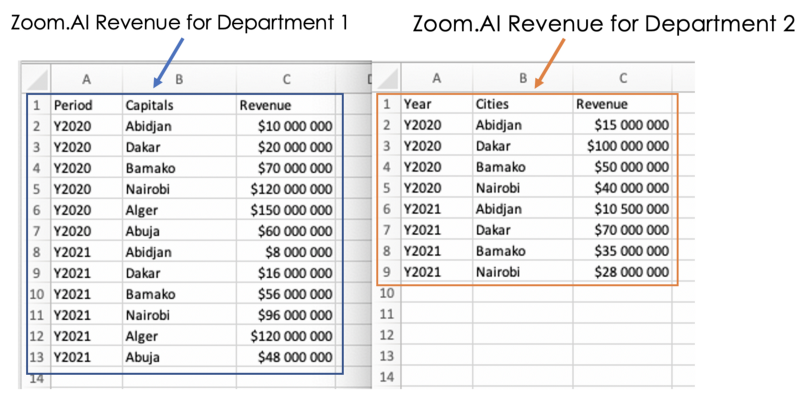The image size is (800, 396).
Task: Click Abidjan in row 6 of Department 2
Action: [522, 209]
